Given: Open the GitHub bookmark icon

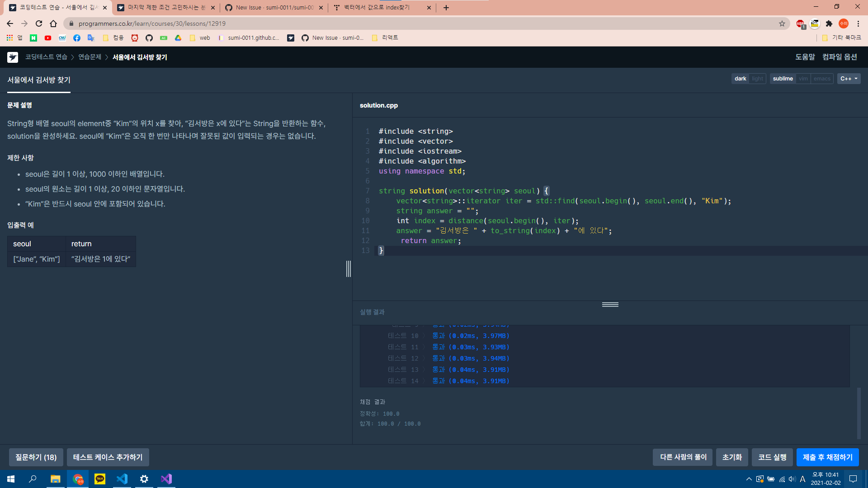Looking at the screenshot, I should point(149,38).
